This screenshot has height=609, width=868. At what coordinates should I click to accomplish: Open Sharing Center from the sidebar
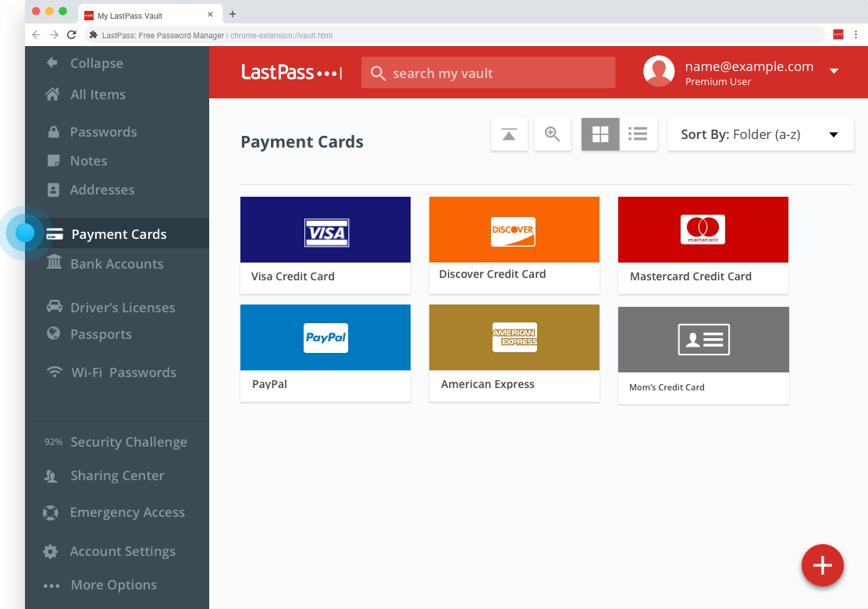[x=117, y=475]
